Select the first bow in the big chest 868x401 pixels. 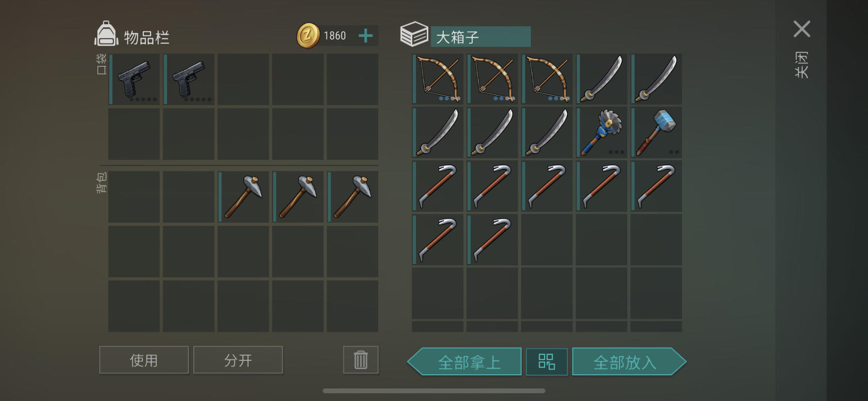pos(438,79)
